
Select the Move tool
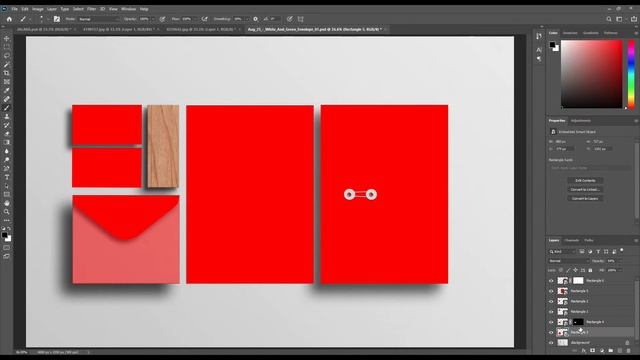tap(7, 39)
